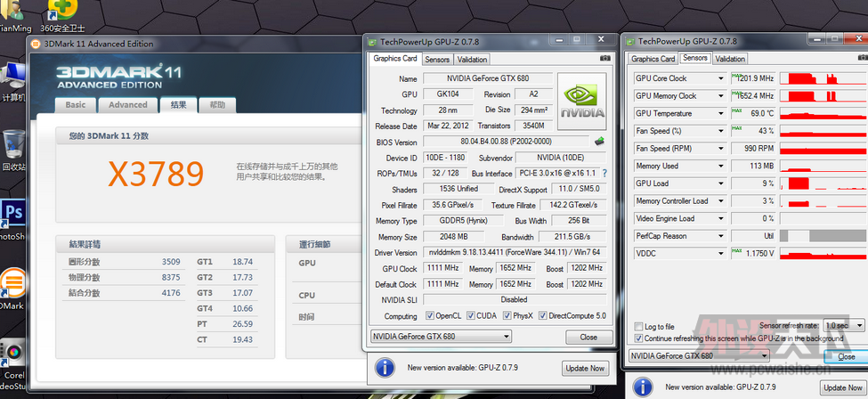Select the 结果 results tab in 3DMark
The height and width of the screenshot is (399, 868).
178,104
